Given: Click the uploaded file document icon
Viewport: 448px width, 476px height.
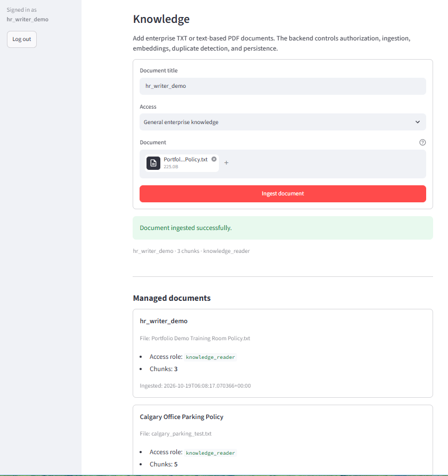Looking at the screenshot, I should (x=153, y=163).
